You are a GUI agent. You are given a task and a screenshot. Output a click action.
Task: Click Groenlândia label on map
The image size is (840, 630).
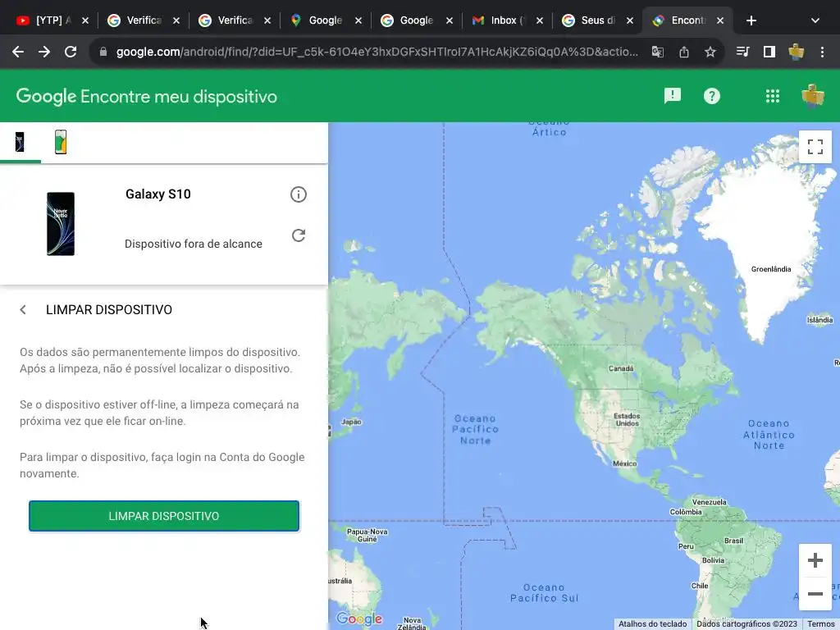[771, 269]
